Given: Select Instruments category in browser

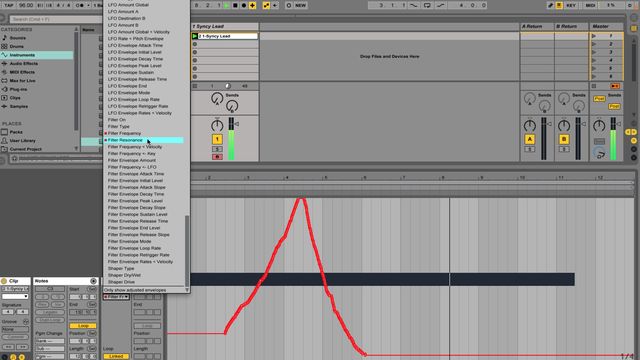Looking at the screenshot, I should click(37, 55).
